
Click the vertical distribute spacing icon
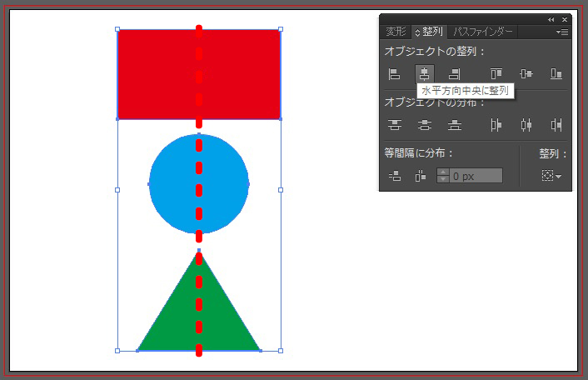pyautogui.click(x=395, y=176)
